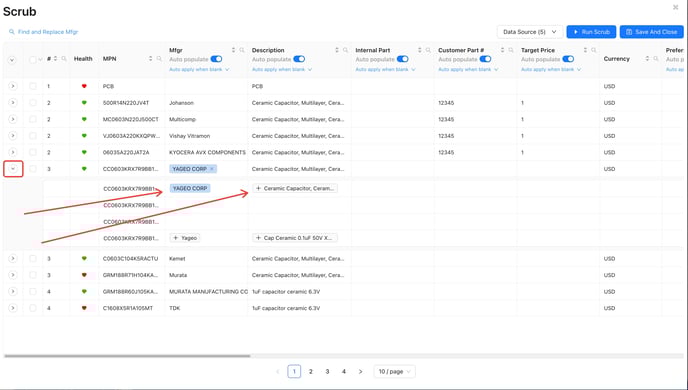Expand the MC0603N220J500CT row
688x390 pixels.
coord(13,119)
